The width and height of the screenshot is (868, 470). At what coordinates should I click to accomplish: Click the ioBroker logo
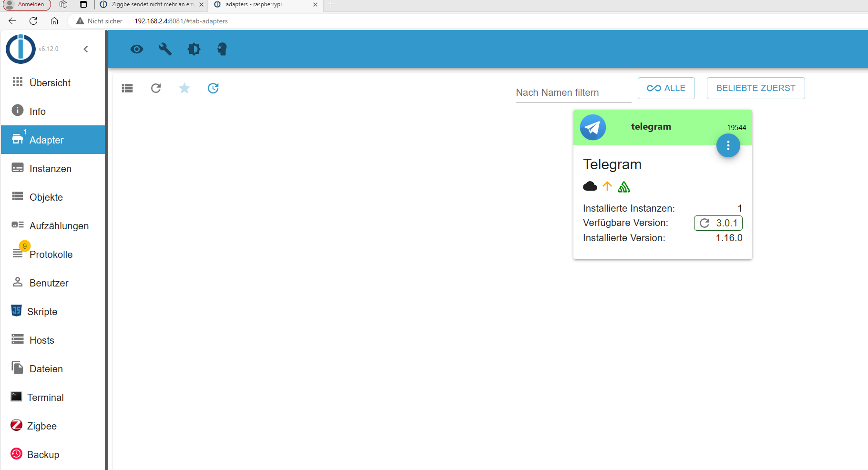pos(20,49)
